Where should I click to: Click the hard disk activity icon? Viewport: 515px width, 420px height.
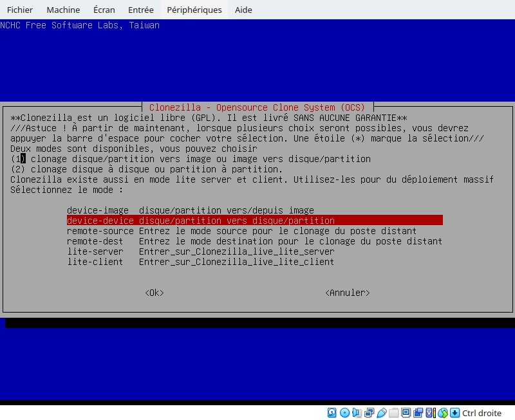point(332,413)
